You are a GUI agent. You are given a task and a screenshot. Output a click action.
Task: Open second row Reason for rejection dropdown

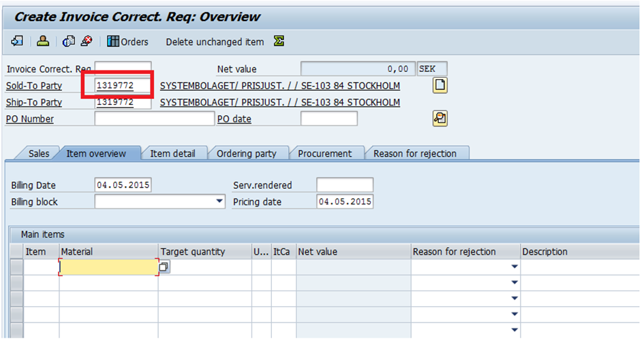point(515,283)
